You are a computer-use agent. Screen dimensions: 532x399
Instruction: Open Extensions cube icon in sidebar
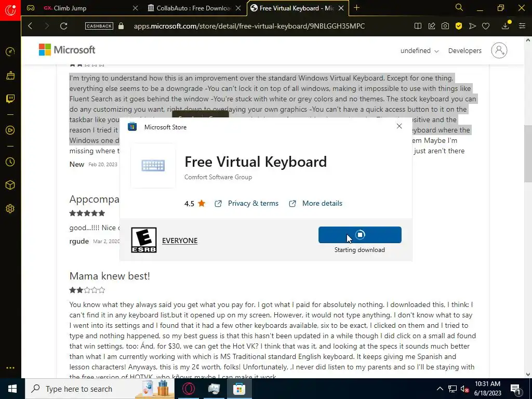pos(10,185)
